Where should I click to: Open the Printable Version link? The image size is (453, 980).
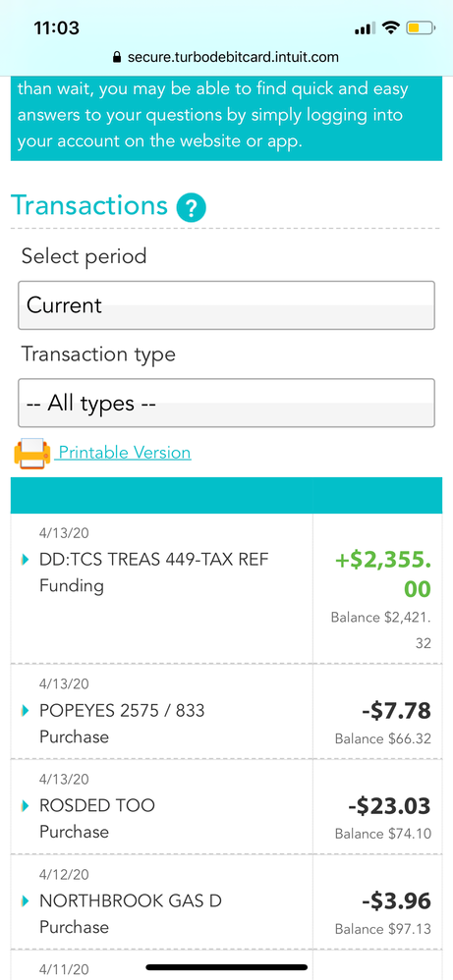point(123,452)
